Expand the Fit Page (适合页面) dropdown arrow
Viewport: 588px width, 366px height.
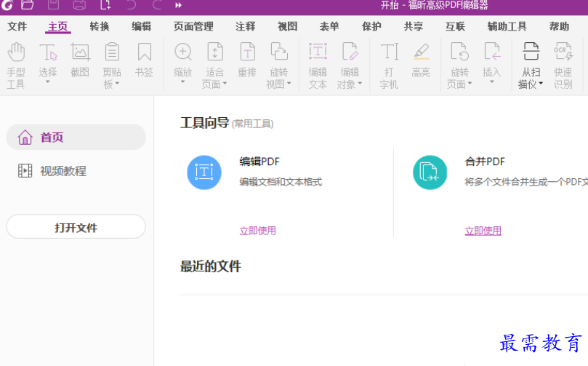[225, 84]
